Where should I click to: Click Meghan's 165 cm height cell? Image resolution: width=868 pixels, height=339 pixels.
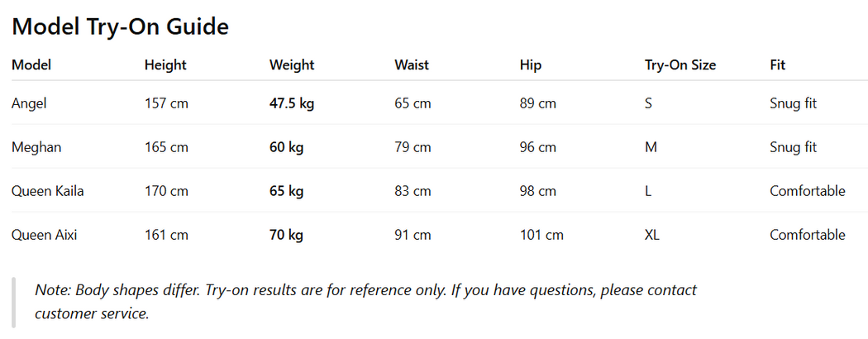pyautogui.click(x=166, y=147)
